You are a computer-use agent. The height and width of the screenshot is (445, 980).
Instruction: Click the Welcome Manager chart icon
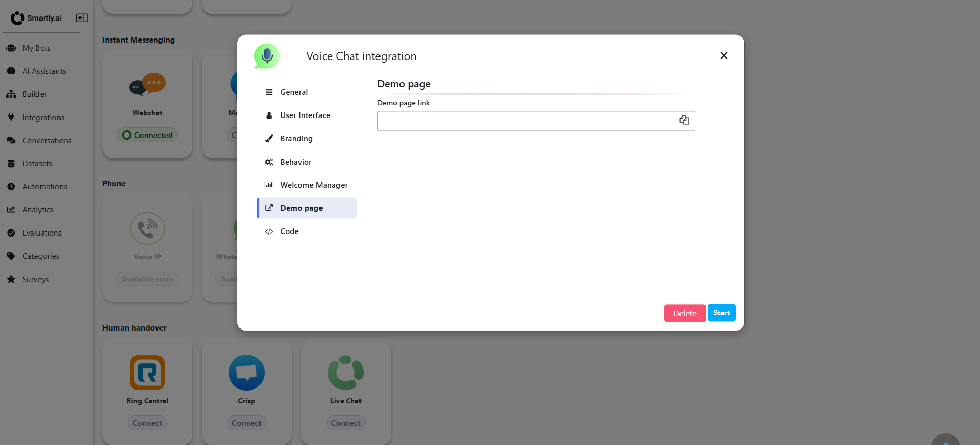[269, 185]
